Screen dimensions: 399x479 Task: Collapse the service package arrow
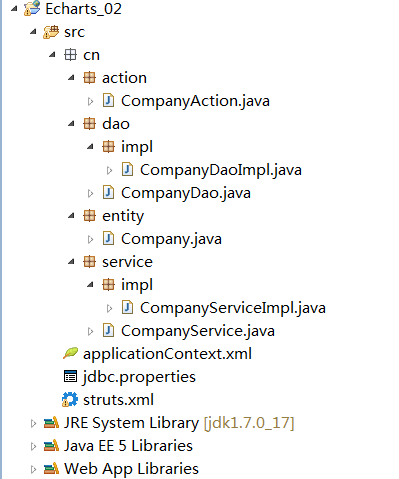tap(71, 262)
